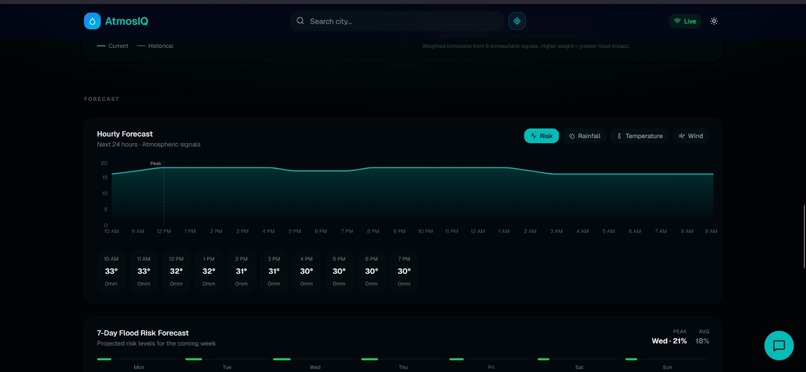
Task: Click the Current legend entry
Action: coord(113,46)
